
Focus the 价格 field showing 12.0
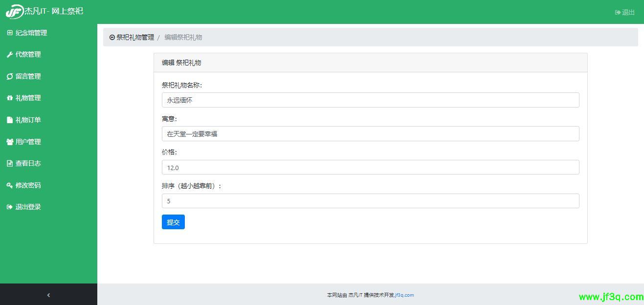pyautogui.click(x=370, y=167)
